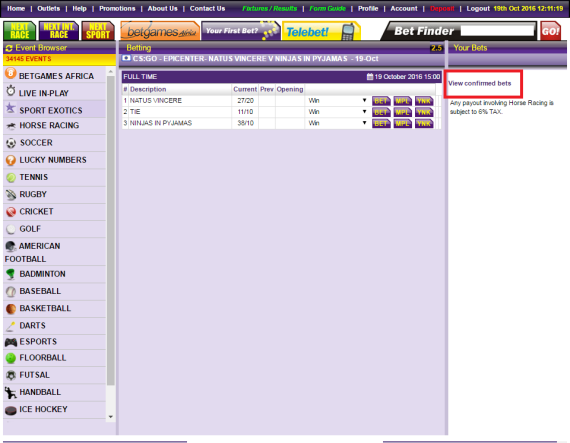This screenshot has height=443, width=570.
Task: Click MPL for the Tie row
Action: [x=402, y=112]
